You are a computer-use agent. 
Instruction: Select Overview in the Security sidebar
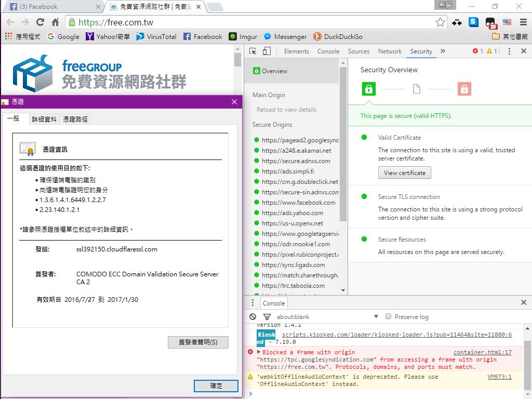point(291,71)
